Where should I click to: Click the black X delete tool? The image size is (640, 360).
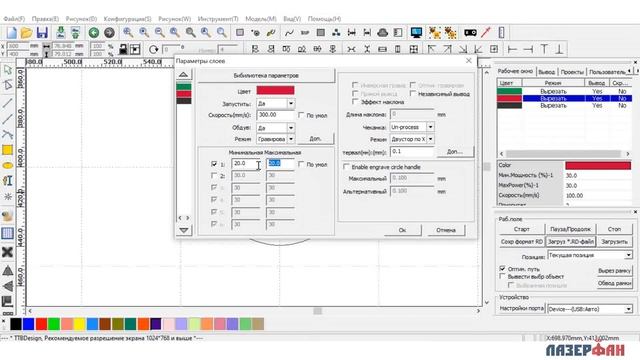tap(7, 252)
